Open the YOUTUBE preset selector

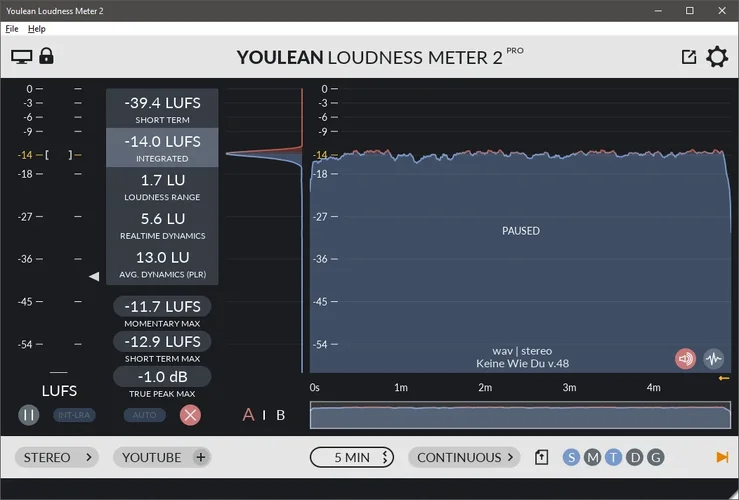point(152,458)
